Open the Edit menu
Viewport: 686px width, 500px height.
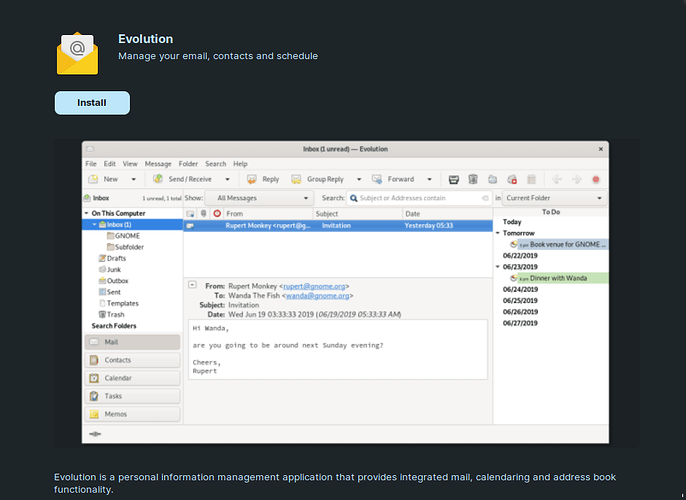click(x=109, y=164)
